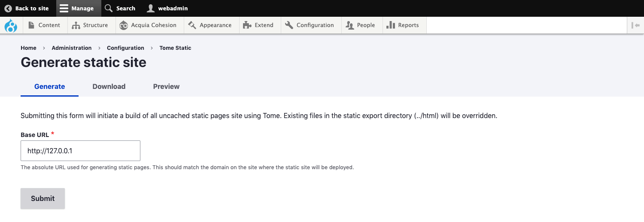
Task: Open the Reports bar chart icon
Action: (391, 25)
